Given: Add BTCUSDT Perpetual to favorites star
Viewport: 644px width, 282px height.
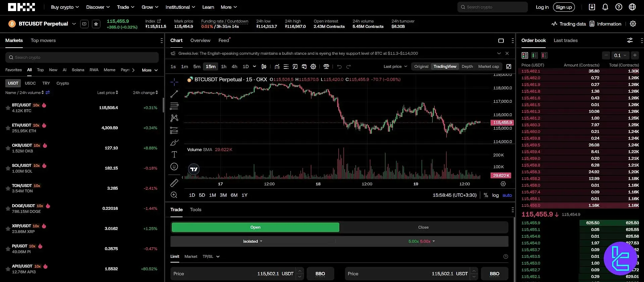Looking at the screenshot, I should pos(96,24).
